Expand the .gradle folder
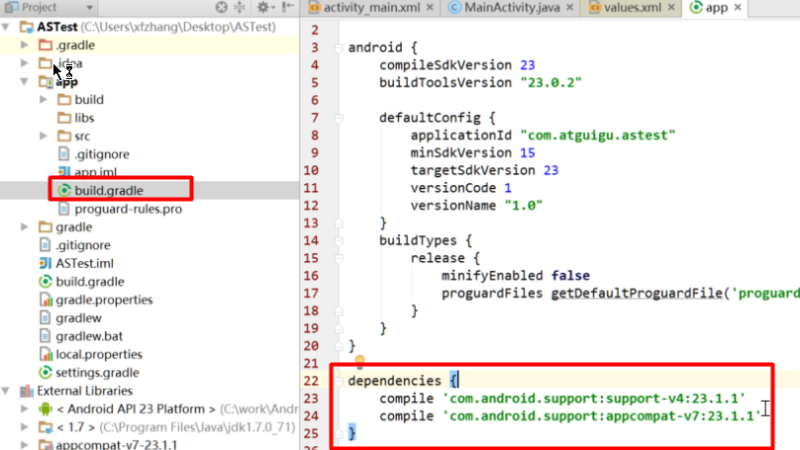The image size is (800, 450). click(24, 45)
